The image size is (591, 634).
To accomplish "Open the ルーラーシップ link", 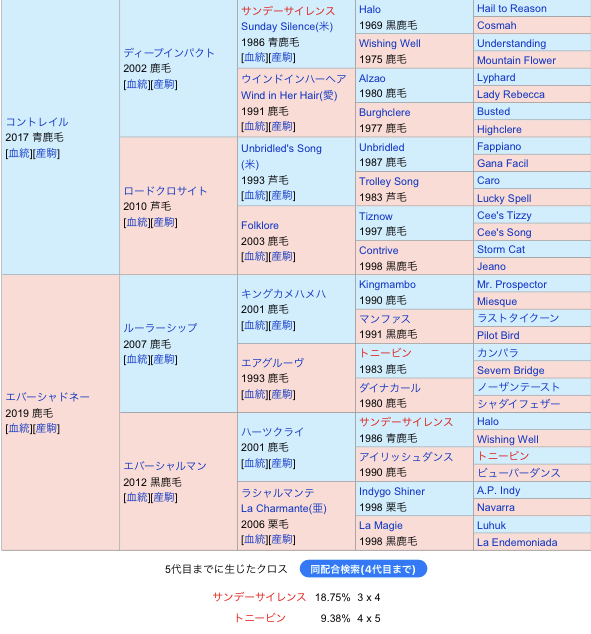I will [x=160, y=328].
